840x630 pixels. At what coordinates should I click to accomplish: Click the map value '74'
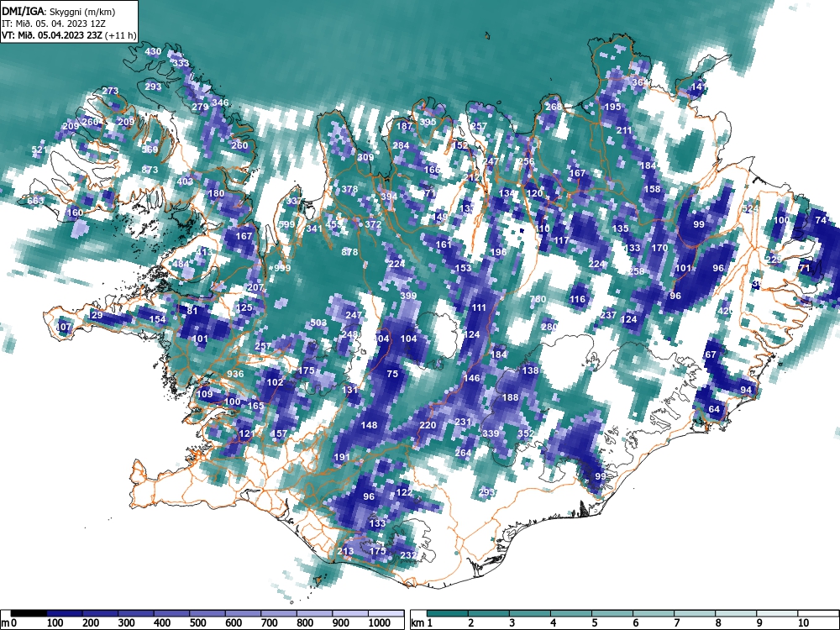tap(820, 220)
